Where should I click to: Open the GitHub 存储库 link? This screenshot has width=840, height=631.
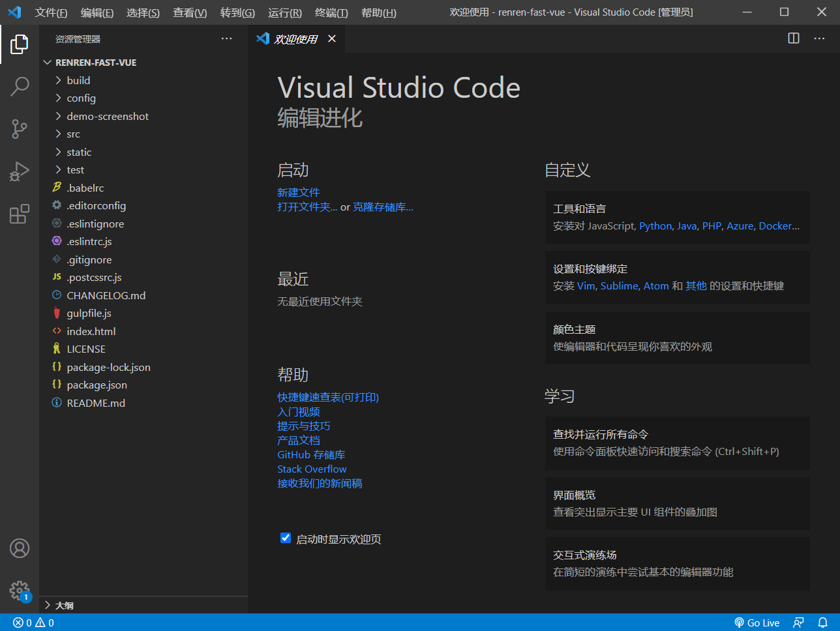click(311, 454)
